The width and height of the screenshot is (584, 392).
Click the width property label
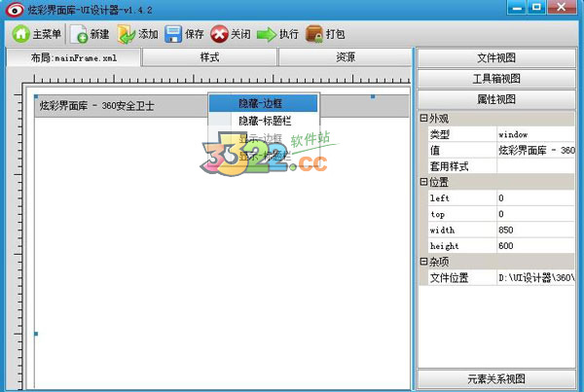(x=442, y=231)
